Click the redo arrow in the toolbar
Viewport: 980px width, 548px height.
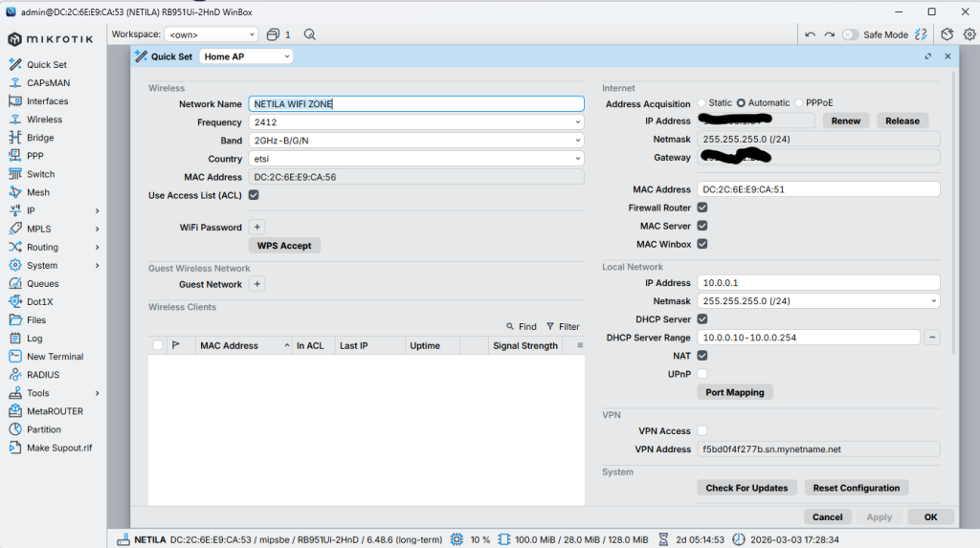[830, 34]
